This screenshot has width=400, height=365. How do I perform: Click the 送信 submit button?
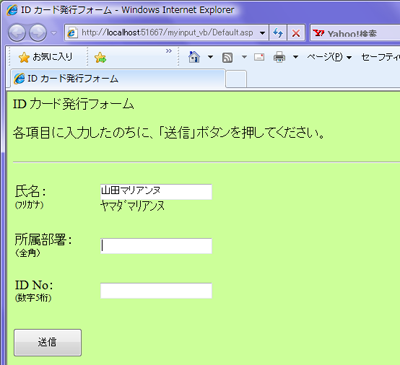[48, 343]
